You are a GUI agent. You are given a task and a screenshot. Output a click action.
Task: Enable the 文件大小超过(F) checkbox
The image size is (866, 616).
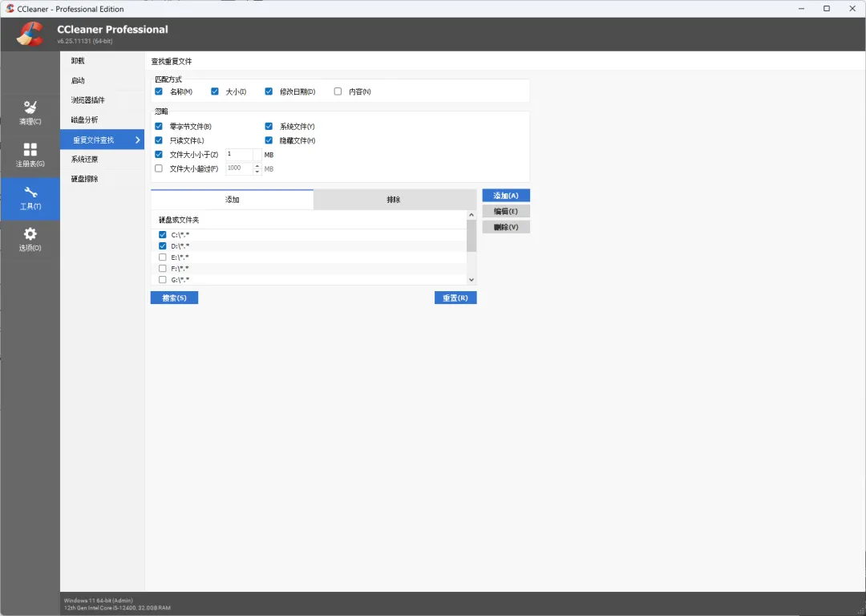pyautogui.click(x=159, y=168)
